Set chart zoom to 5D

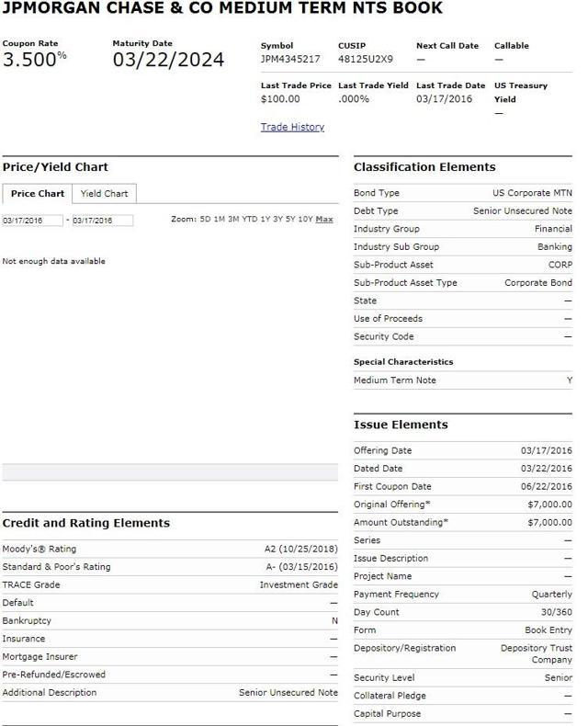coord(205,219)
